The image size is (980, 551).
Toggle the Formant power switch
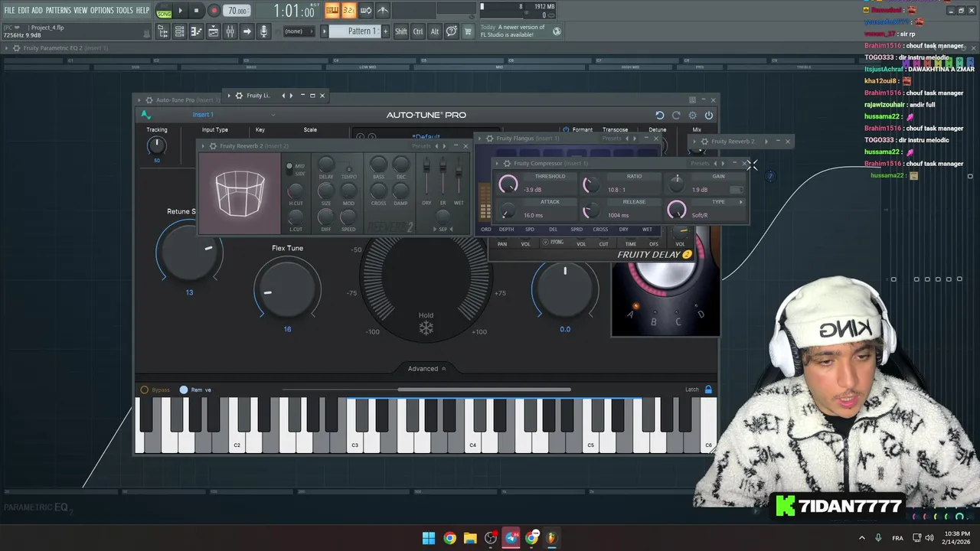pyautogui.click(x=566, y=129)
